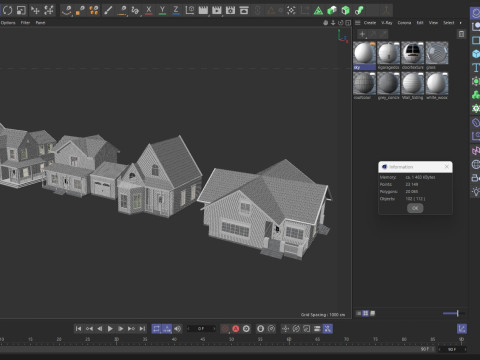The width and height of the screenshot is (480, 360).
Task: Click the current frame 0 F field
Action: [x=201, y=329]
